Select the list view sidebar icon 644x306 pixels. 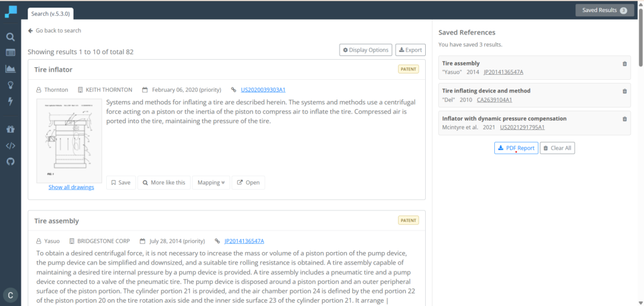11,53
